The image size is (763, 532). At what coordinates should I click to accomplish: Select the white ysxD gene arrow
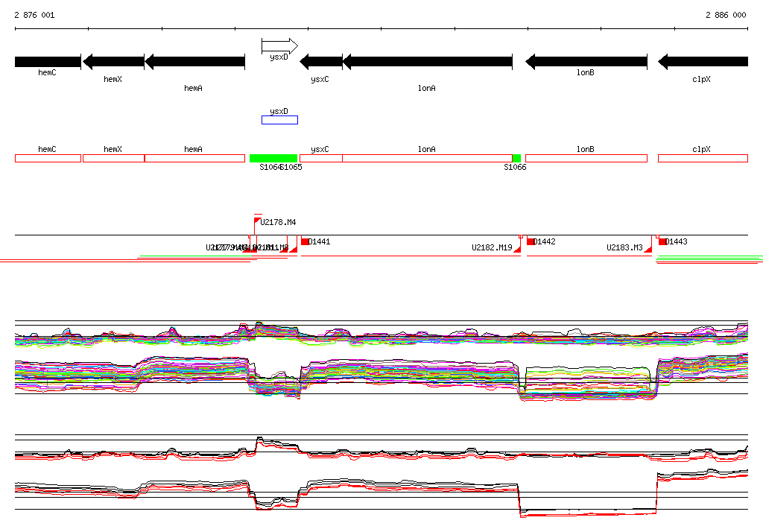click(280, 46)
